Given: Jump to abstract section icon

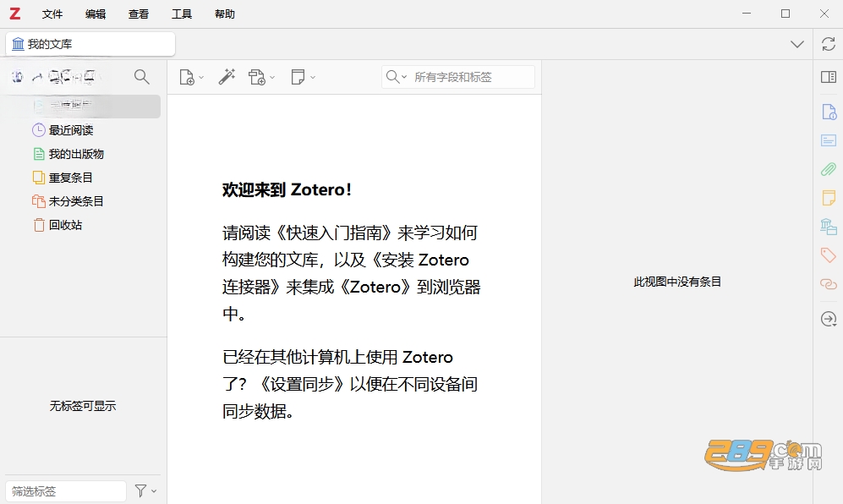Looking at the screenshot, I should (829, 141).
